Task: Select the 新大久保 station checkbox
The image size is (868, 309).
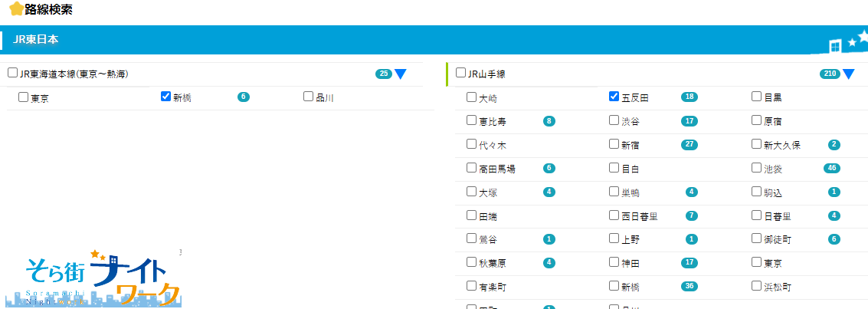Action: click(x=757, y=143)
